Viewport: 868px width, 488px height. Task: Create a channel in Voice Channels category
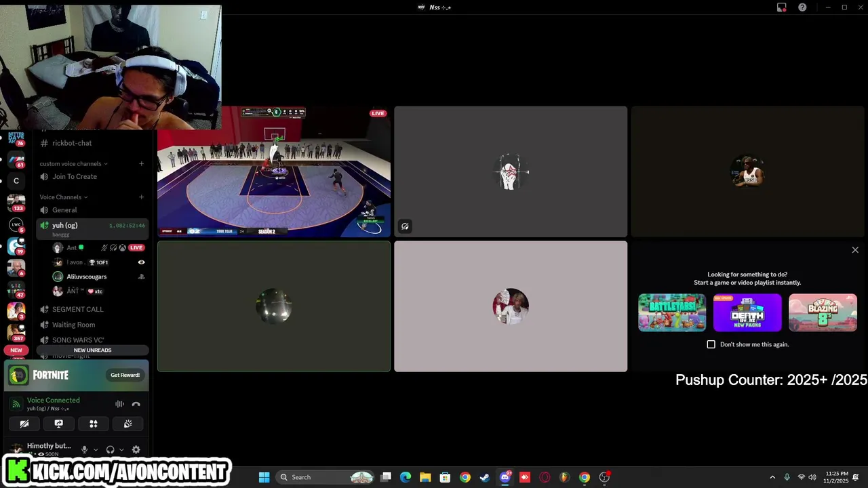tap(141, 197)
